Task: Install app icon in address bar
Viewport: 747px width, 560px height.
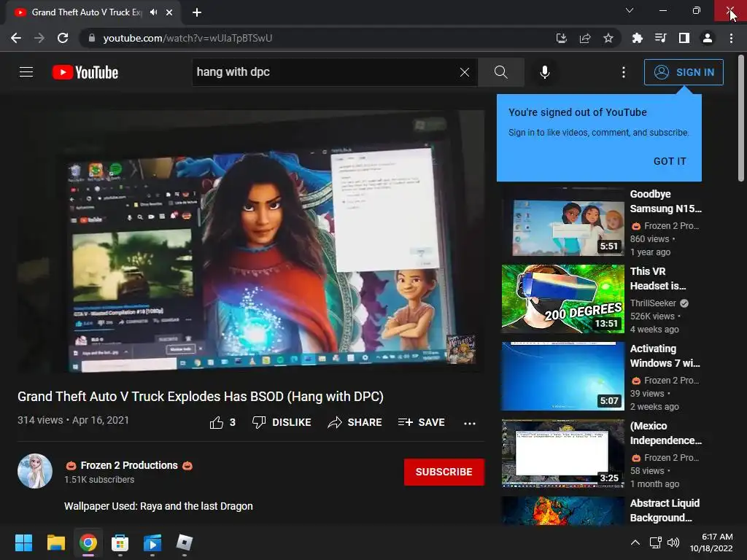Action: pyautogui.click(x=562, y=38)
